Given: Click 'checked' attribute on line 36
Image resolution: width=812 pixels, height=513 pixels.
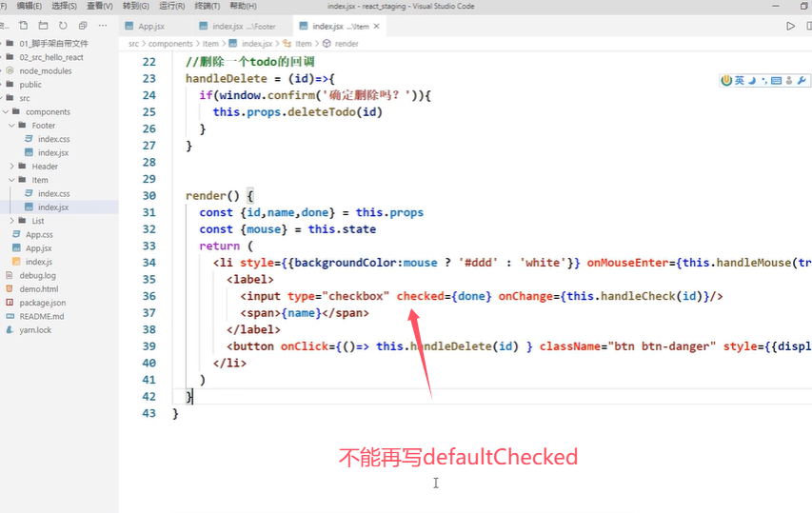Looking at the screenshot, I should (421, 296).
